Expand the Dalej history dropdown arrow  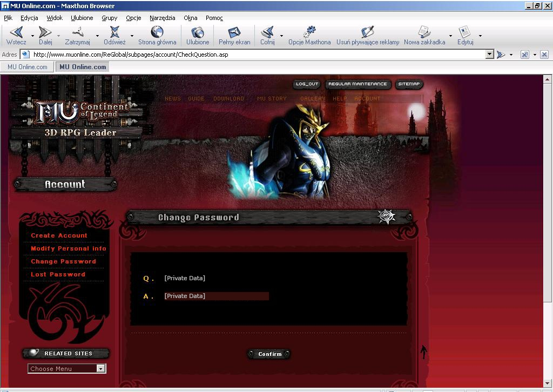pyautogui.click(x=58, y=36)
